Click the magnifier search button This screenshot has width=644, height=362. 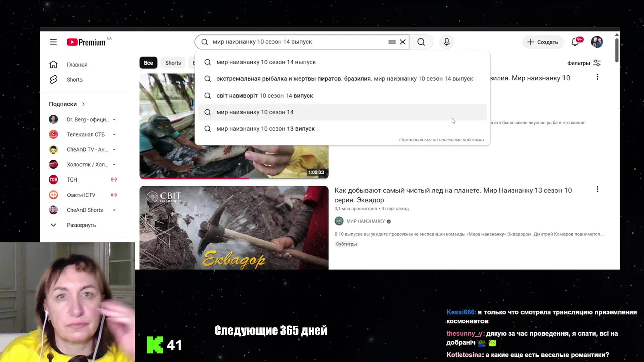[421, 42]
